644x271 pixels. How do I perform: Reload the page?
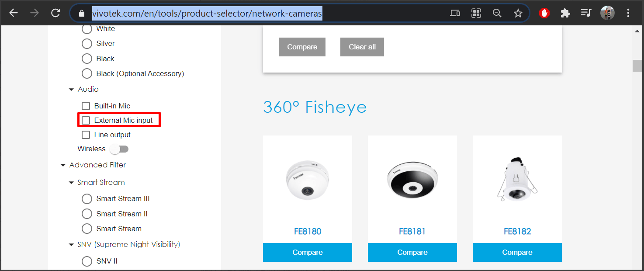click(x=55, y=13)
